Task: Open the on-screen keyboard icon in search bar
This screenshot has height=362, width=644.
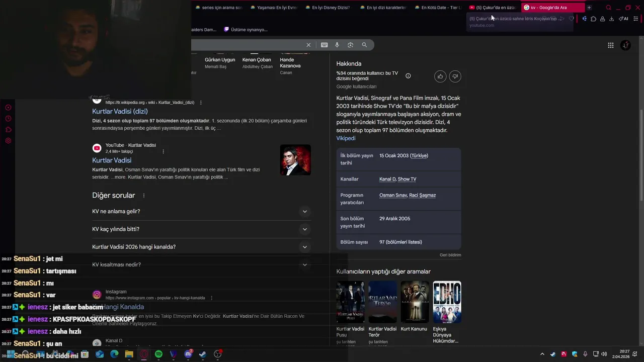Action: click(x=325, y=45)
